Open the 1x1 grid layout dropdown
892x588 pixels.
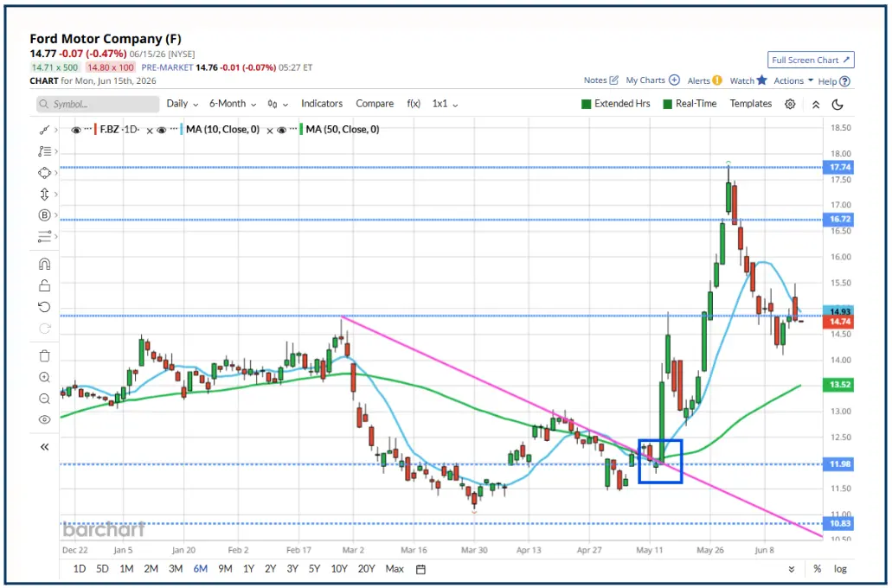point(445,104)
